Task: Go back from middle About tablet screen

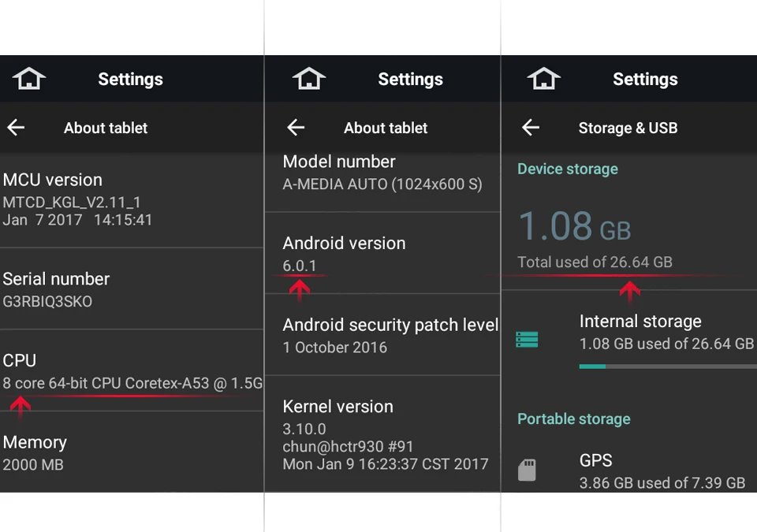Action: click(296, 128)
